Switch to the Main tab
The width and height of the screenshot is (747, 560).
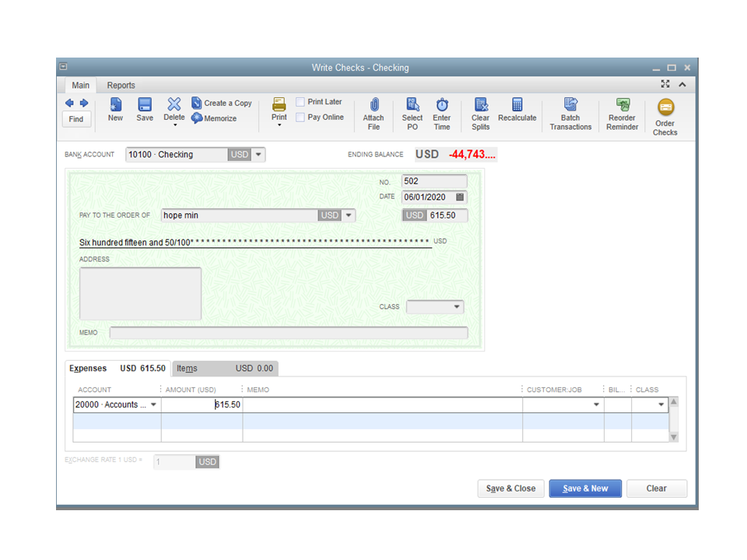pyautogui.click(x=80, y=86)
